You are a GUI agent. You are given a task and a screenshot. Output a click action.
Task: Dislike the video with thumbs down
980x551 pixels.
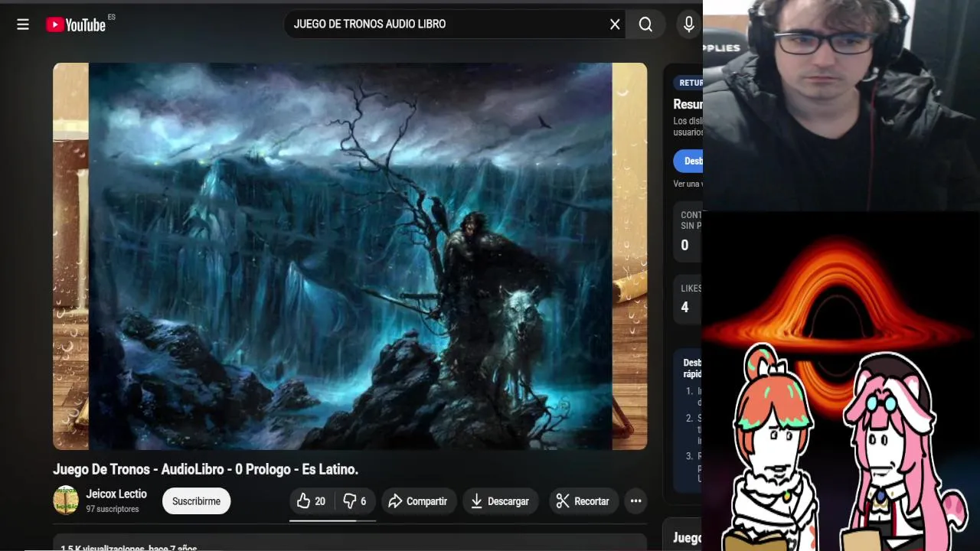[x=355, y=501]
